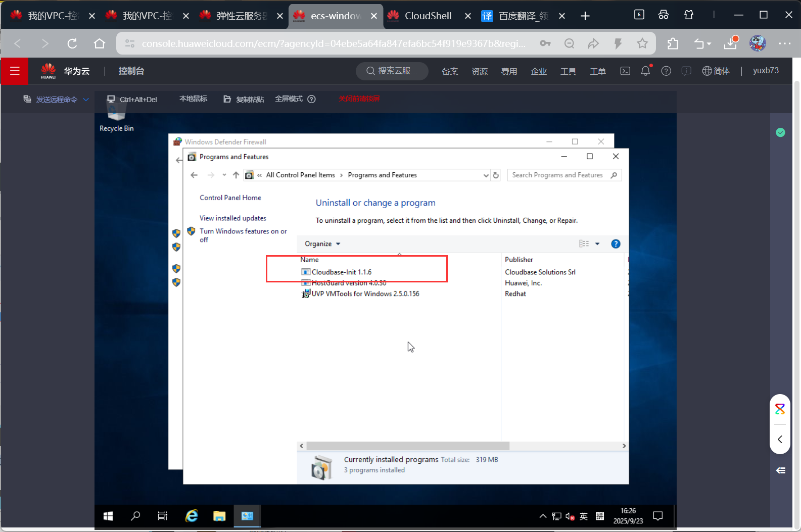Send Ctrl+Alt+Del to remote machine
Image resolution: width=801 pixels, height=532 pixels.
(x=132, y=99)
